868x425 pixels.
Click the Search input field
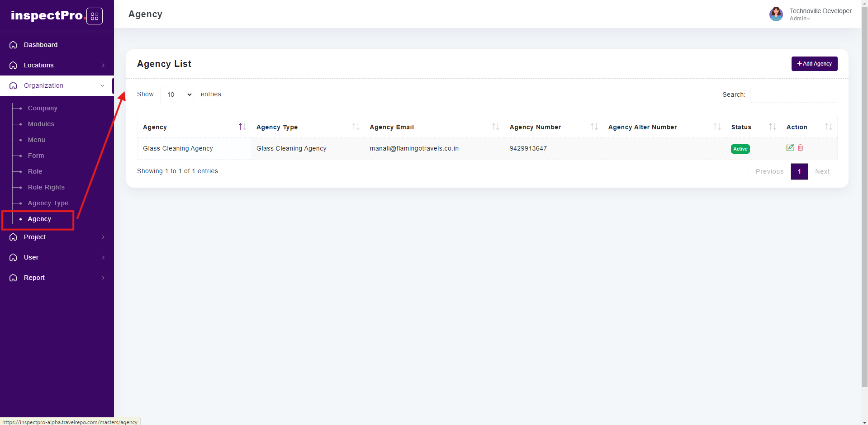[793, 94]
